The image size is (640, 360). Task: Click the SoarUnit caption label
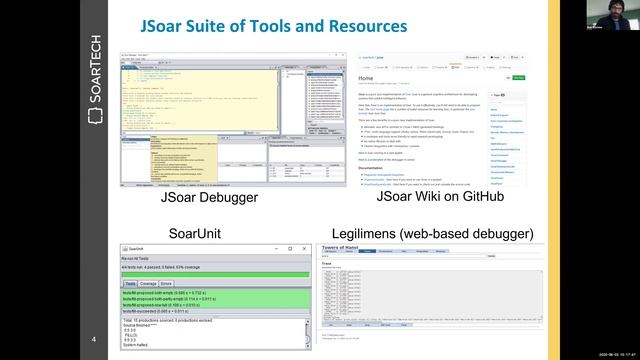pos(195,233)
